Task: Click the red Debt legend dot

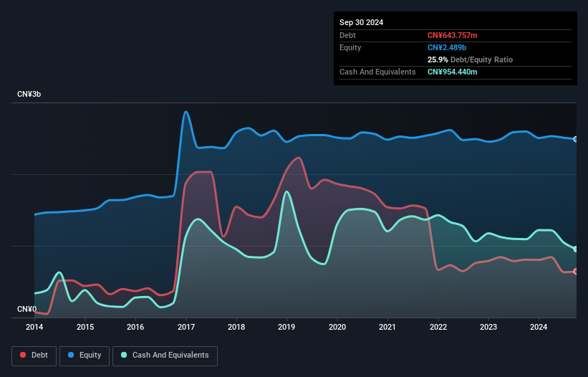Action: (23, 355)
